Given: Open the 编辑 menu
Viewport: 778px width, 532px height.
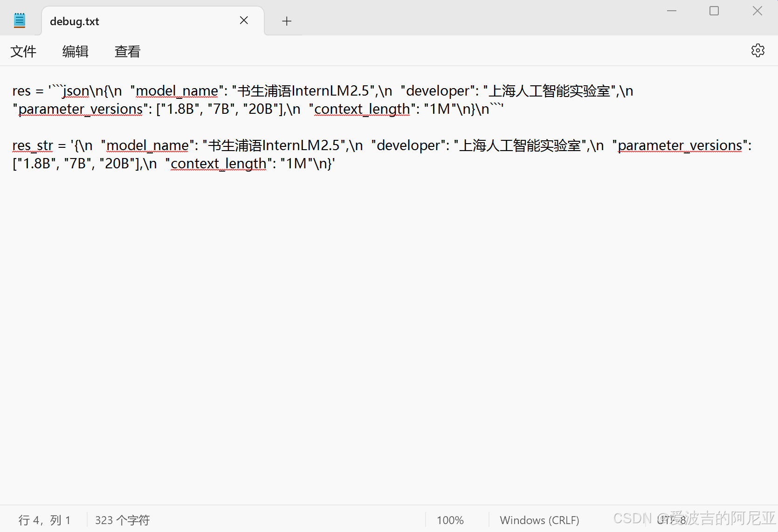Looking at the screenshot, I should click(76, 51).
